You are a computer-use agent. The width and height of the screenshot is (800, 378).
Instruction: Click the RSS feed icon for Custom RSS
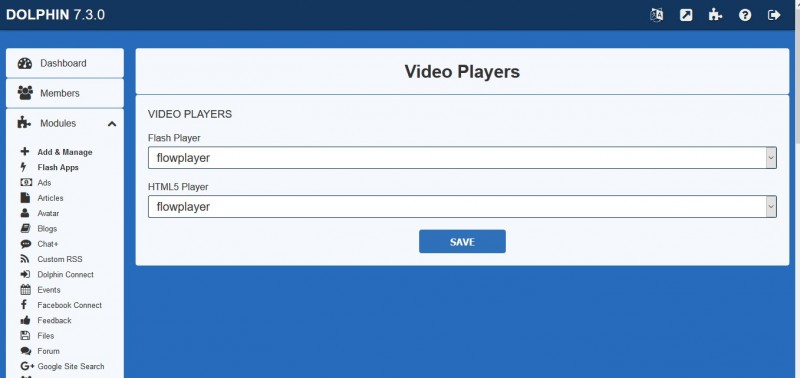point(25,259)
